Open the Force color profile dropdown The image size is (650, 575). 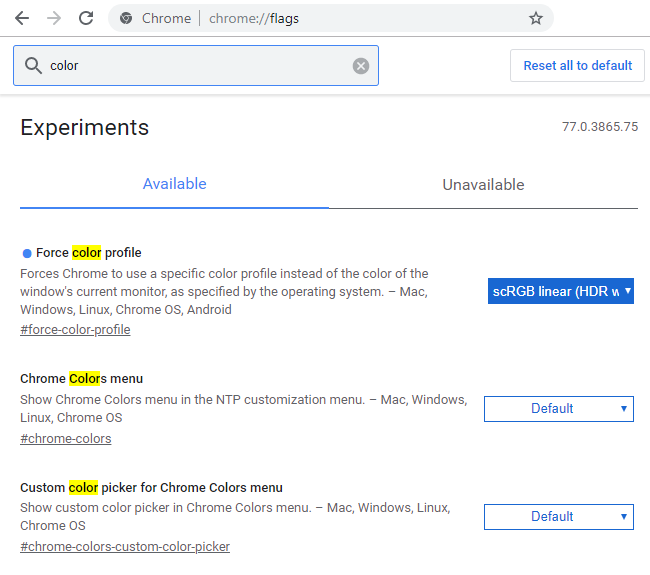560,291
